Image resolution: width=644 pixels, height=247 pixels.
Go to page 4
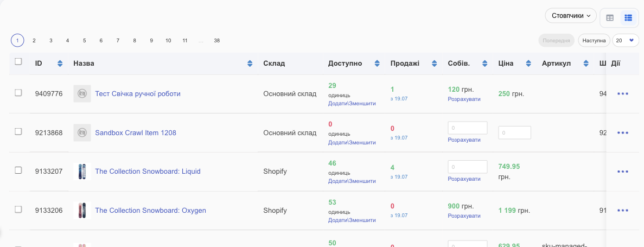[x=67, y=41]
